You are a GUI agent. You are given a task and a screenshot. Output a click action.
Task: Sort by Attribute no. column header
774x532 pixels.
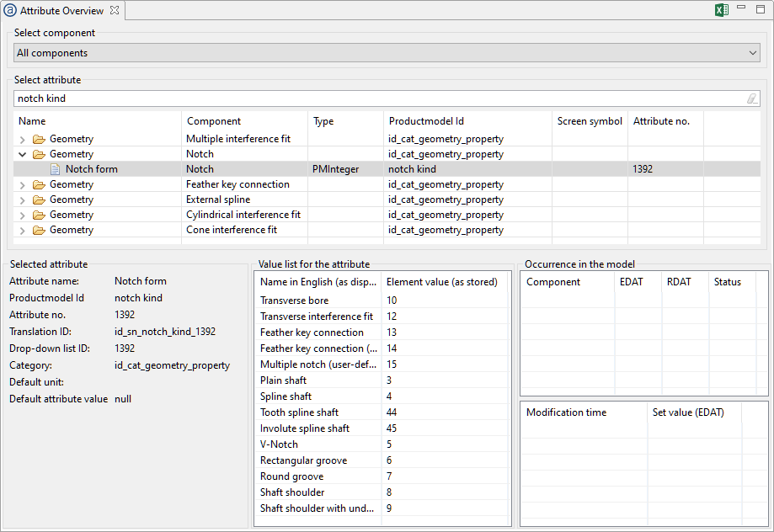[x=661, y=121]
